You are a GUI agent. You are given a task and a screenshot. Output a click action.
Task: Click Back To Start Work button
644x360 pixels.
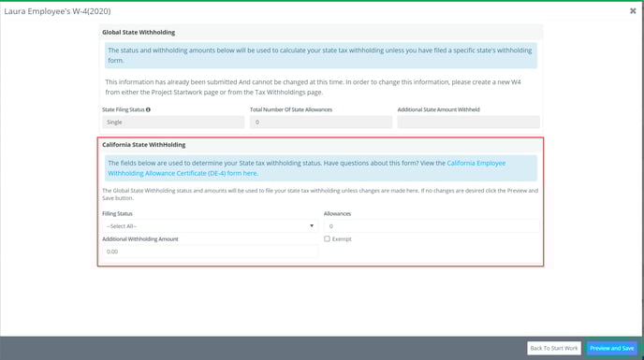(x=554, y=348)
